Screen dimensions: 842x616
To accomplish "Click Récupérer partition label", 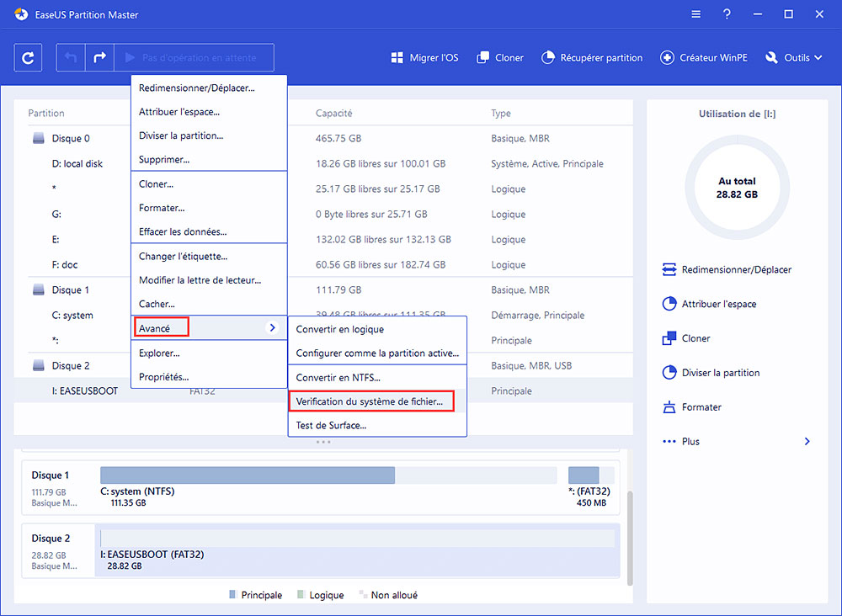I will [x=601, y=57].
